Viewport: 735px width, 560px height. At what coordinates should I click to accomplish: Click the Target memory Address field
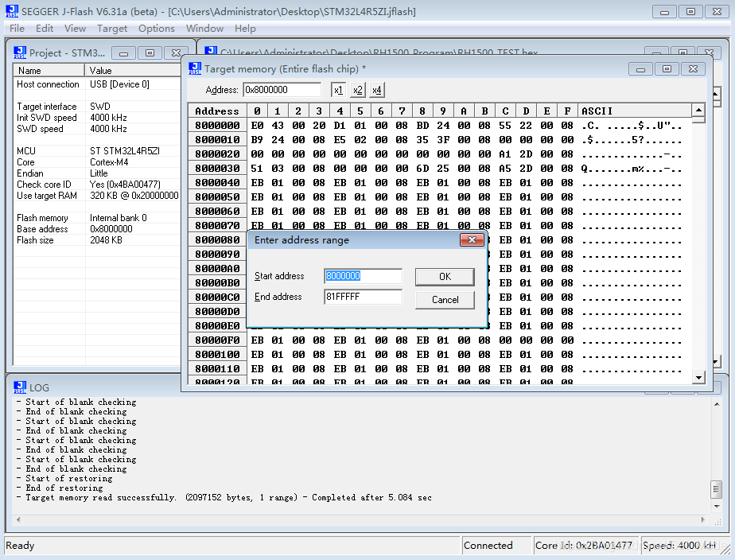[282, 90]
